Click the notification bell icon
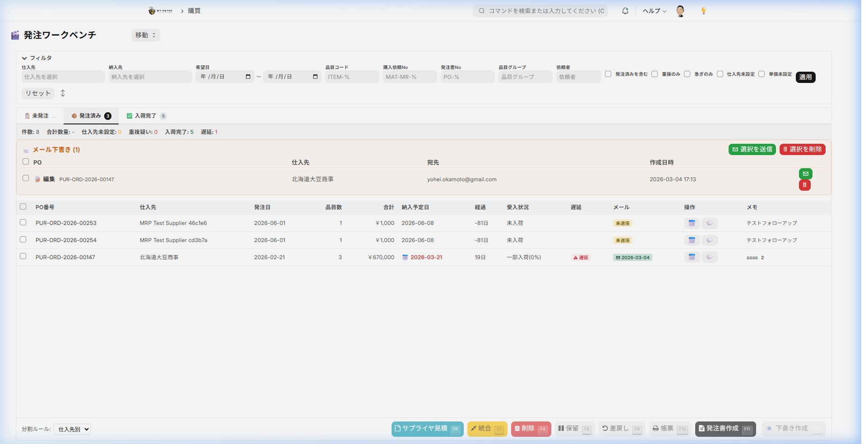868x444 pixels. 625,11
